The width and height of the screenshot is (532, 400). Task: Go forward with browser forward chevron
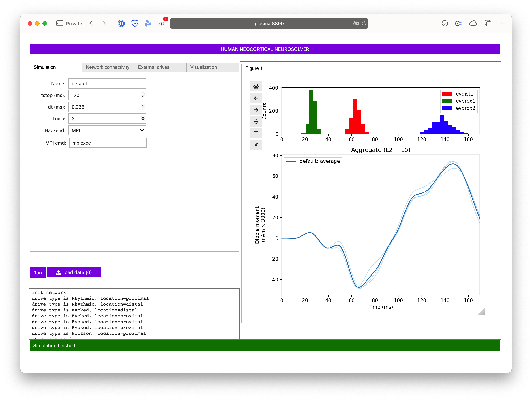[104, 23]
